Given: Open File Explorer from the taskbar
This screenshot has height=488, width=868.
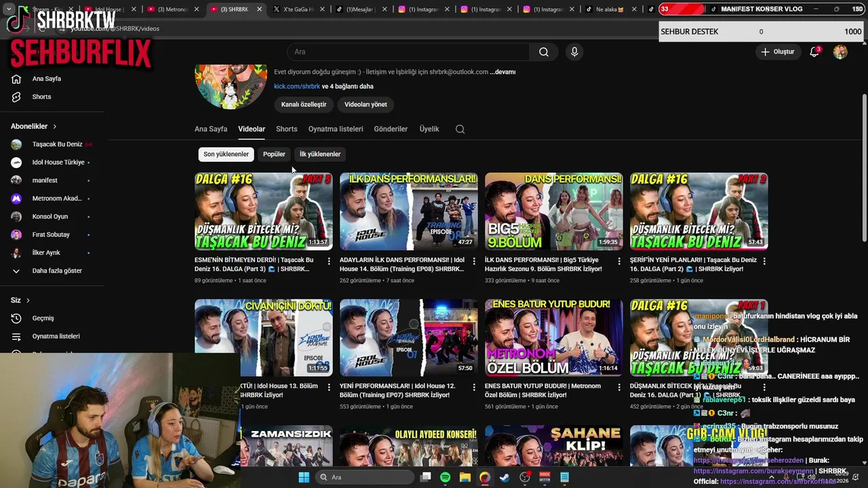Looking at the screenshot, I should (x=465, y=477).
